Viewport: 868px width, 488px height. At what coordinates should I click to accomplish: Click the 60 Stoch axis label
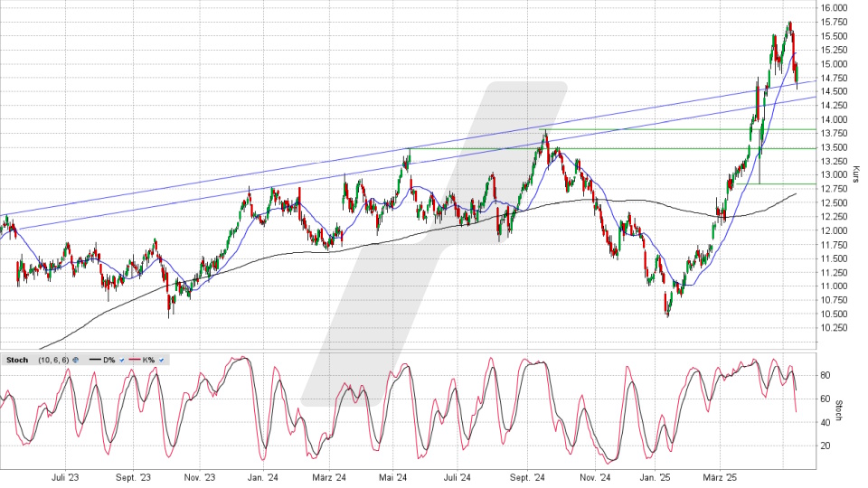tap(826, 399)
